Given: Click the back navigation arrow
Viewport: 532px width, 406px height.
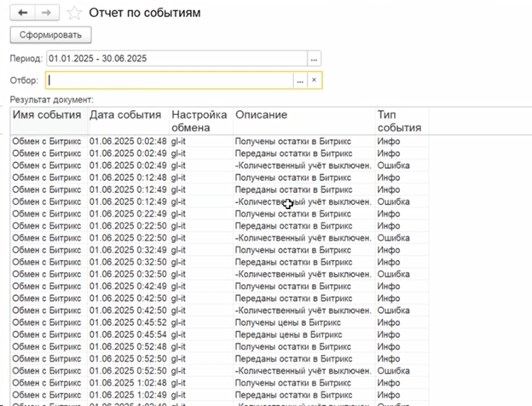Looking at the screenshot, I should click(x=22, y=13).
